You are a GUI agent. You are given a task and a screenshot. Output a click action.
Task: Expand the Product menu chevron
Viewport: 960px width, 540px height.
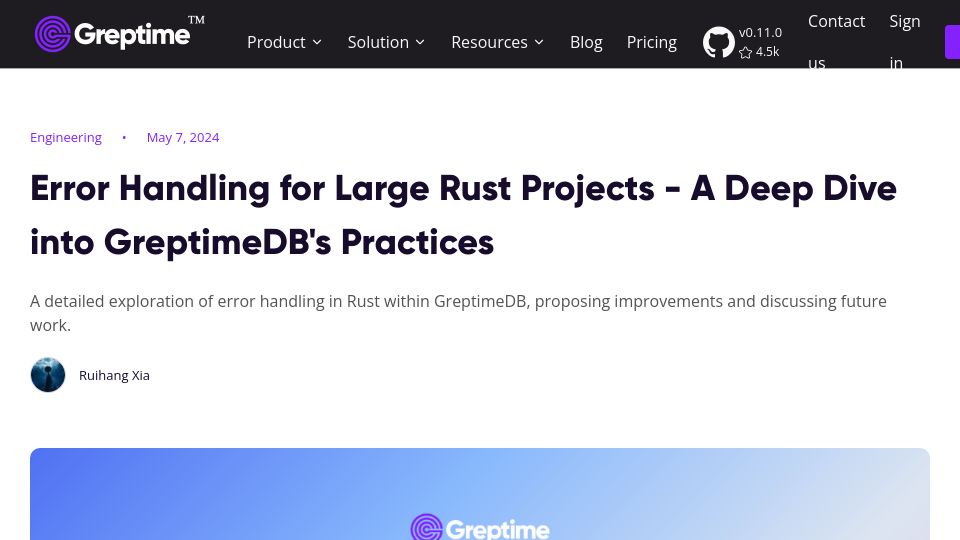point(317,42)
